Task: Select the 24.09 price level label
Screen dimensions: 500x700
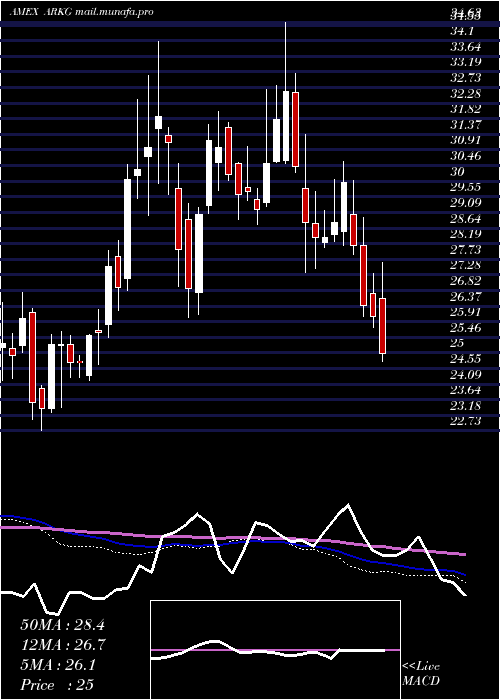Action: (x=466, y=374)
